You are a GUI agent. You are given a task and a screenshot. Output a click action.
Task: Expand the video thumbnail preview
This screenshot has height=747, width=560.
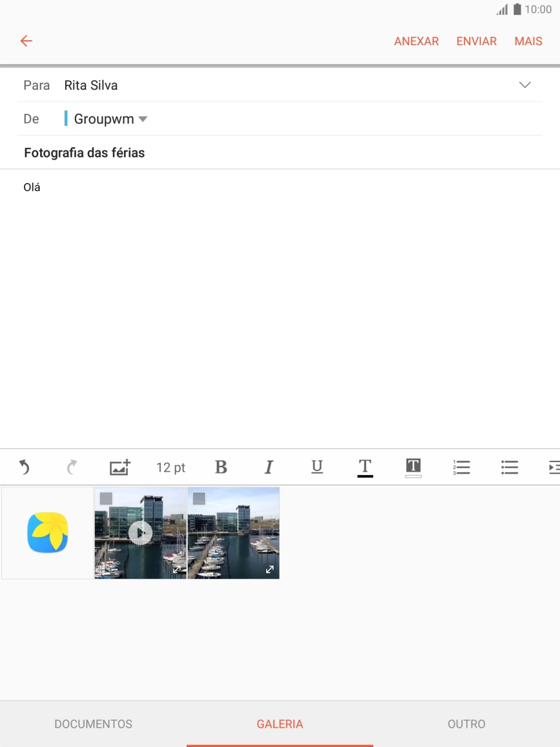[177, 569]
